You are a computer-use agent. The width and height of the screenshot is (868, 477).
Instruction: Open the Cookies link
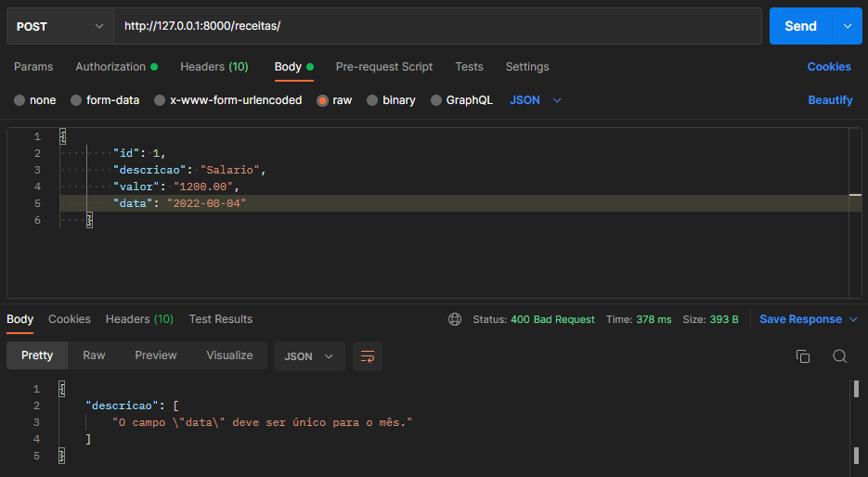(829, 67)
